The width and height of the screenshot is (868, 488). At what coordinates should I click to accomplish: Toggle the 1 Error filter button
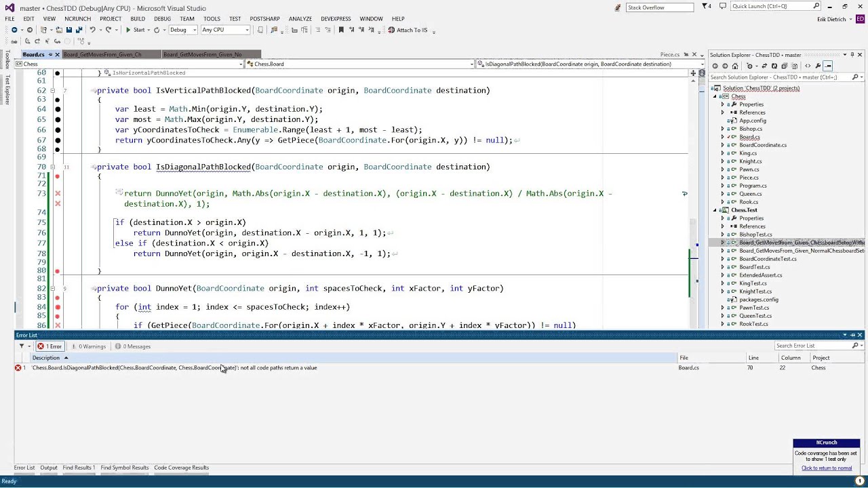(50, 346)
